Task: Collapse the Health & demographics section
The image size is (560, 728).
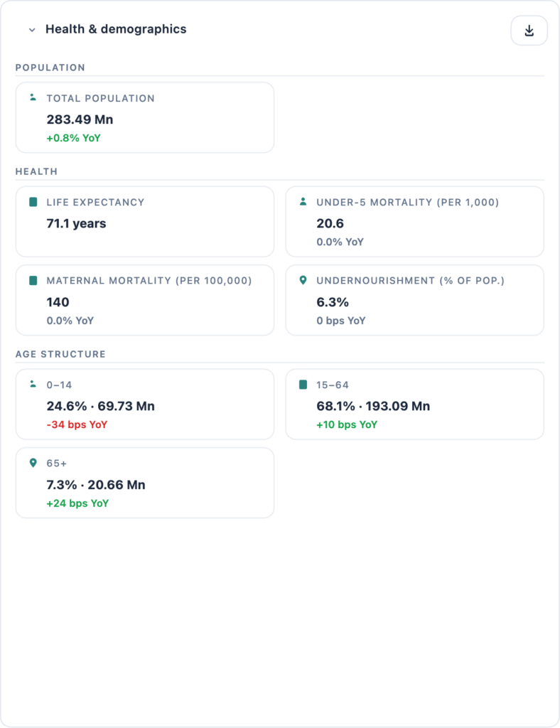Action: [32, 30]
